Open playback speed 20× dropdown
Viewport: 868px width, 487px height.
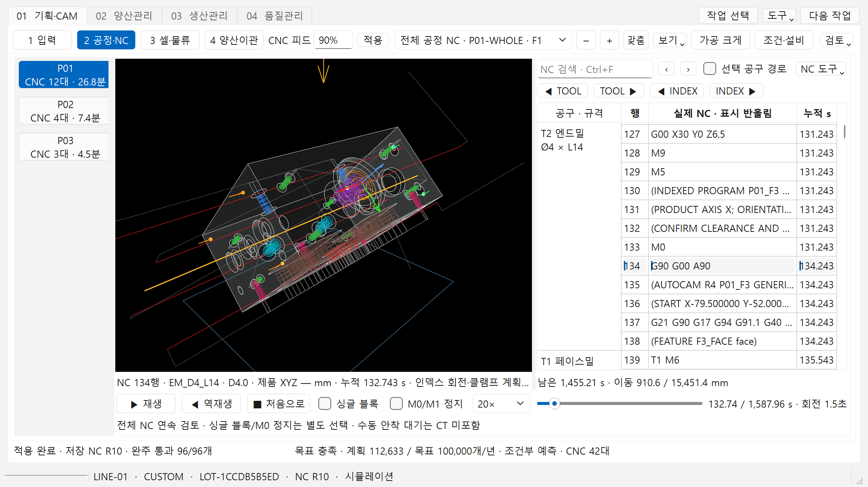point(501,404)
